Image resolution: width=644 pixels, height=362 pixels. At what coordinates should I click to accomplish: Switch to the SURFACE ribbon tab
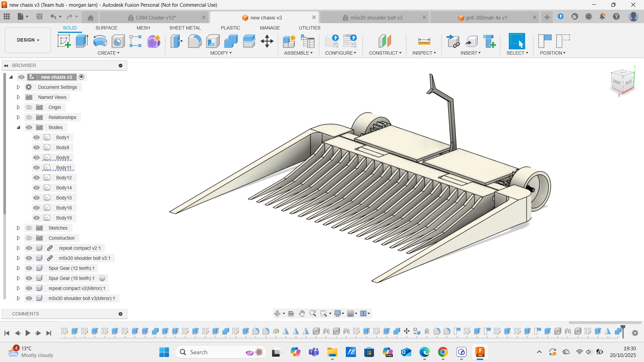[106, 28]
